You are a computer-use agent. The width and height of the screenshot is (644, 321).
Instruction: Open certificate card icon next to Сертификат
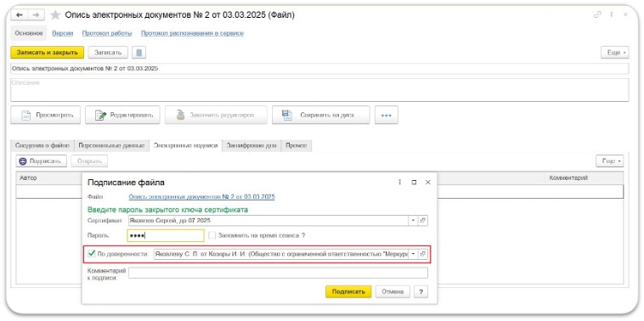[x=423, y=221]
